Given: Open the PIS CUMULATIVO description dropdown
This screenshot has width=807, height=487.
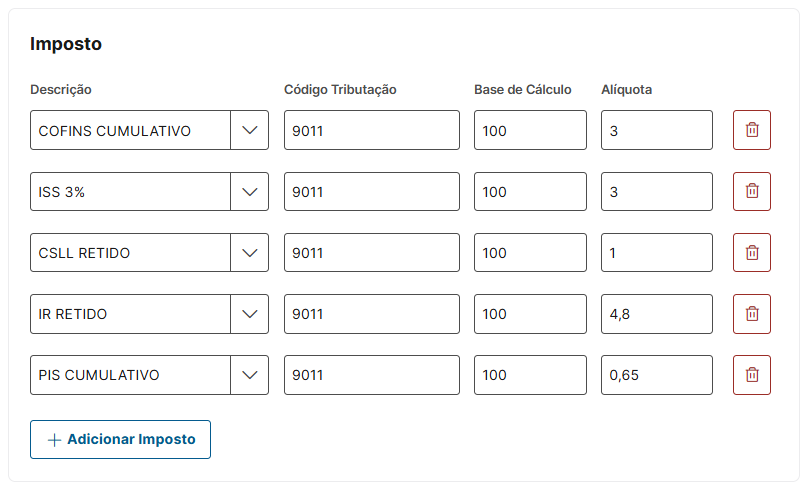Looking at the screenshot, I should click(249, 375).
